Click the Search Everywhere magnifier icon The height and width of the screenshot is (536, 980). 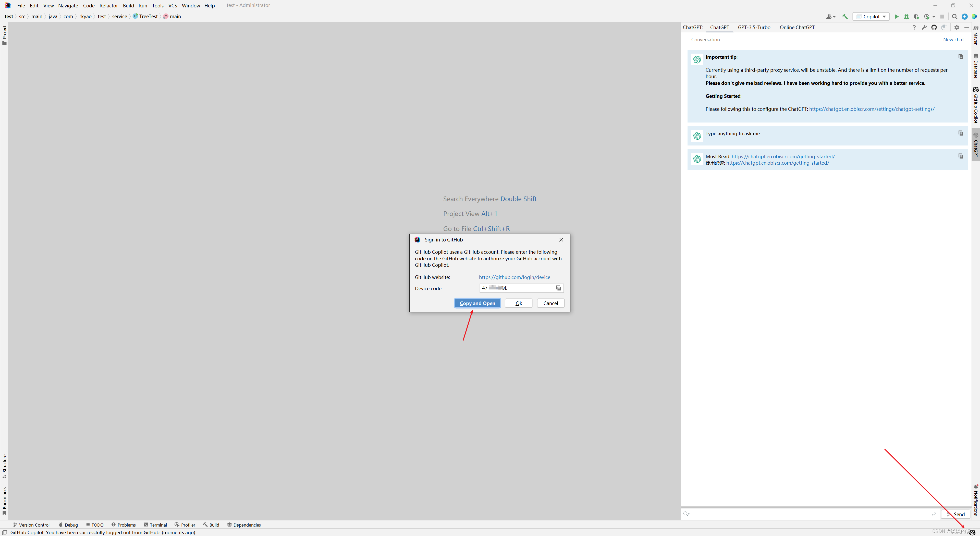(x=954, y=16)
